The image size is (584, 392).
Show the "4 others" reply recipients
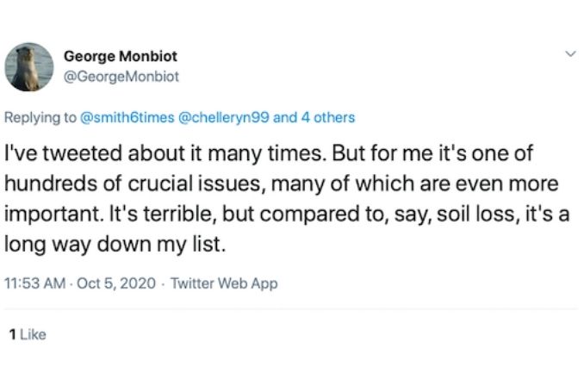(x=327, y=117)
